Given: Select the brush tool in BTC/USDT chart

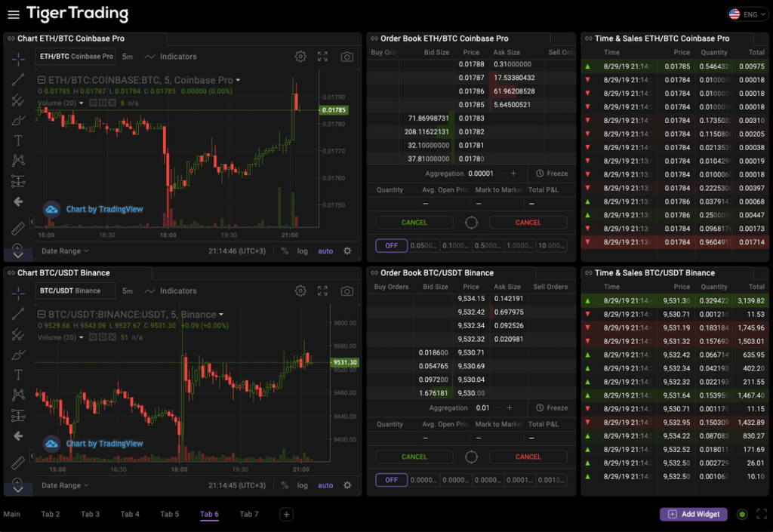Looking at the screenshot, I should coord(18,355).
